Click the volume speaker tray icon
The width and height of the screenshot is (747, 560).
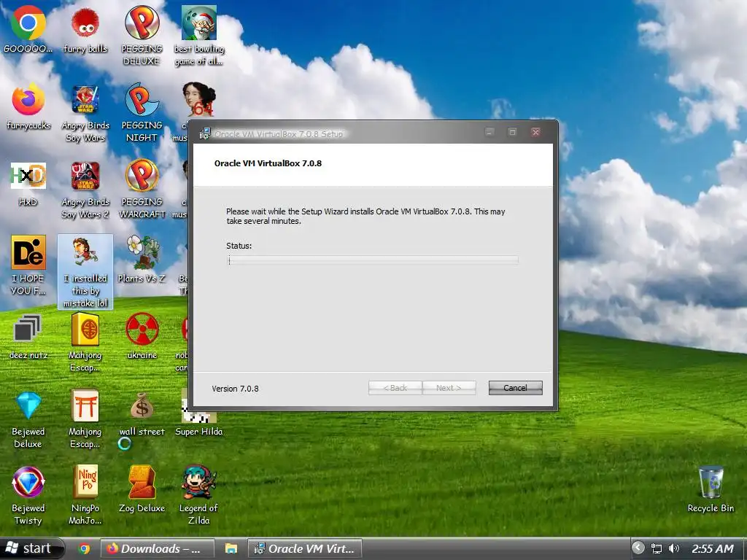click(x=673, y=548)
